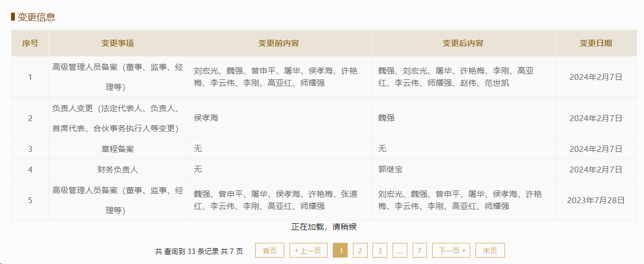
Task: Select the 财务负责人 cell in row 4
Action: click(118, 169)
